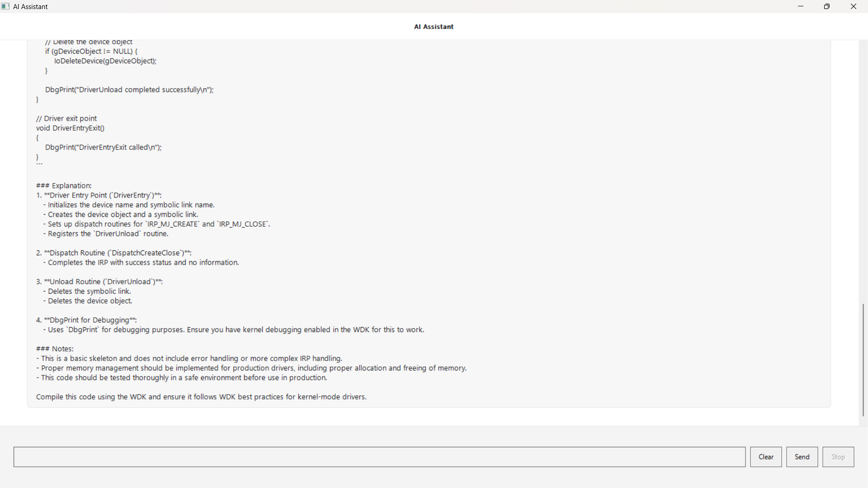Close the AI Assistant window

pyautogui.click(x=854, y=6)
